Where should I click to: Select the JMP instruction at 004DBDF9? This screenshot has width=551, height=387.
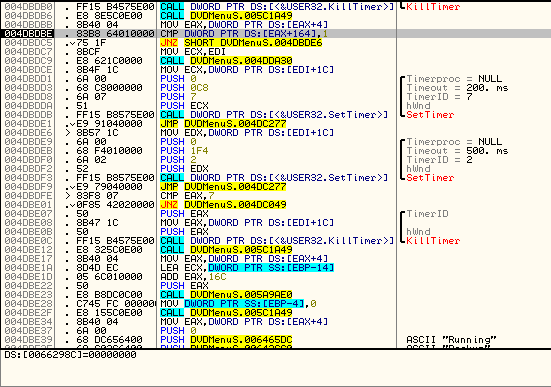coord(223,187)
